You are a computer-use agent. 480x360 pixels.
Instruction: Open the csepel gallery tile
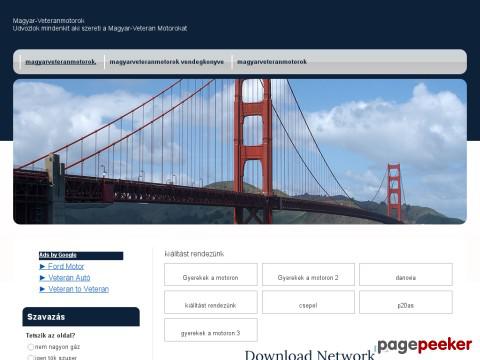click(308, 302)
